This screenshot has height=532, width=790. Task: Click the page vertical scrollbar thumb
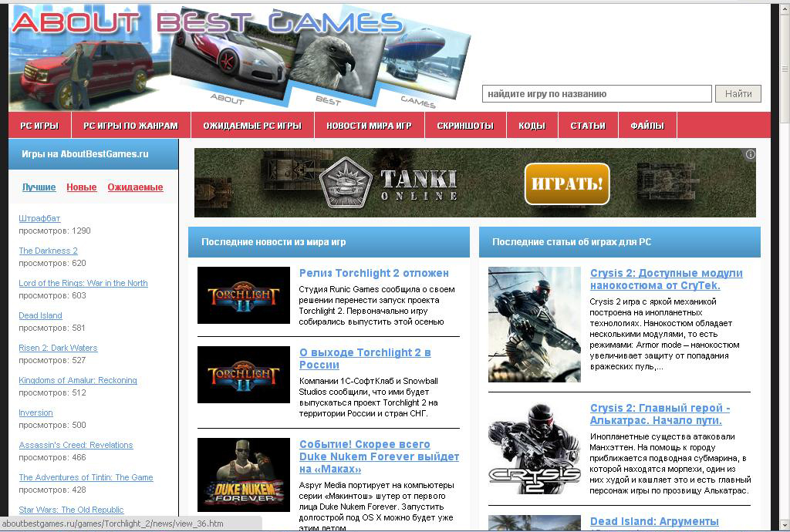pyautogui.click(x=785, y=68)
